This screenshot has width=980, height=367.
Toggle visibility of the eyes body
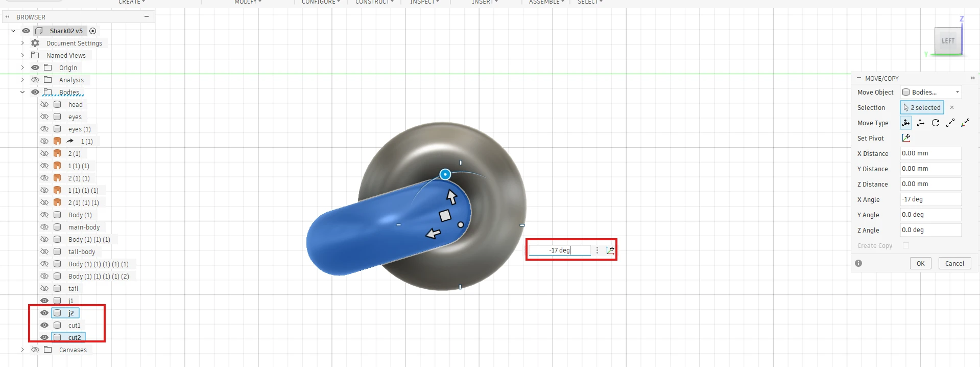click(44, 117)
